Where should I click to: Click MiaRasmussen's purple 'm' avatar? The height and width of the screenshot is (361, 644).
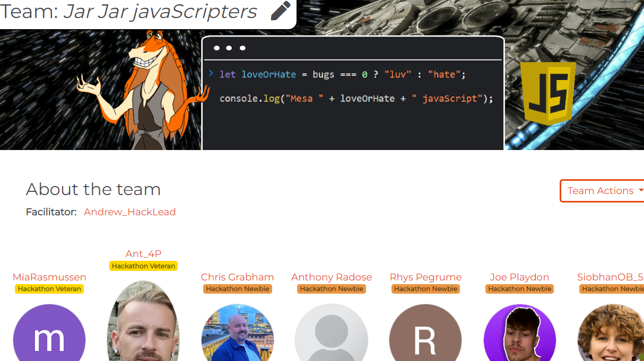[x=49, y=333]
